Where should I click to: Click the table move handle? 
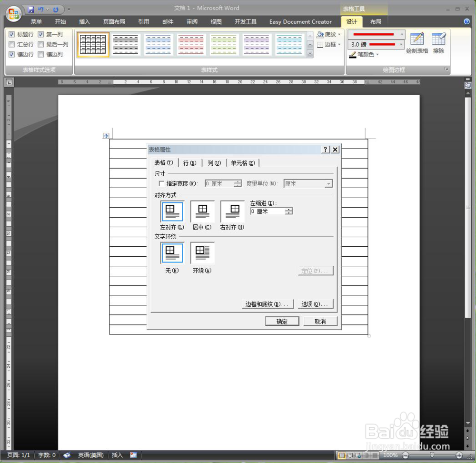click(x=106, y=136)
